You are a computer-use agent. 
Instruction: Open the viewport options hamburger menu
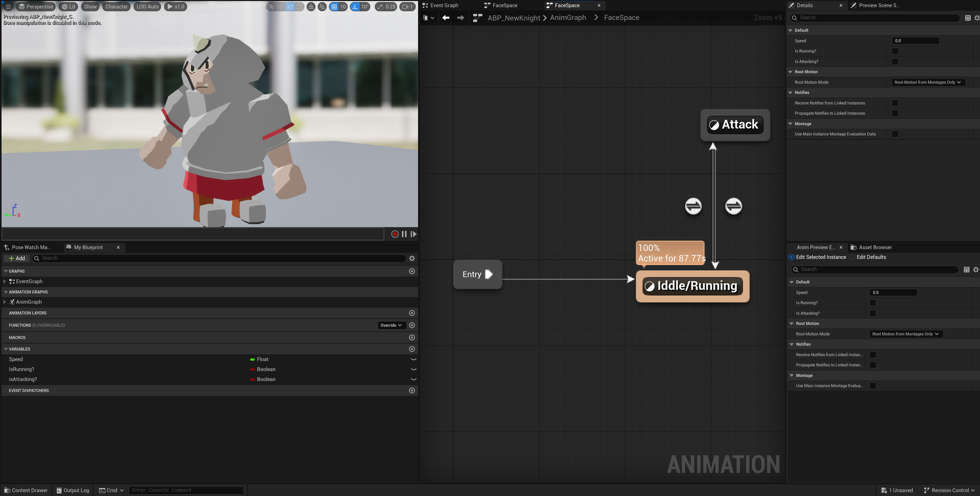point(8,6)
